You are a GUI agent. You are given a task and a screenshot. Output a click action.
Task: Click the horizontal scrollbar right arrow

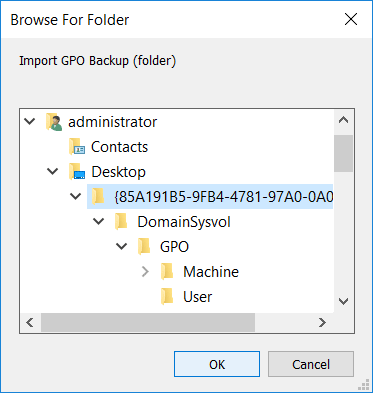point(322,322)
